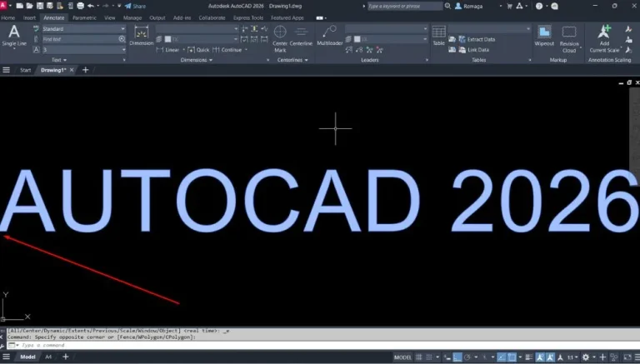Select the Center Mark tool
This screenshot has height=364, width=640.
click(280, 38)
